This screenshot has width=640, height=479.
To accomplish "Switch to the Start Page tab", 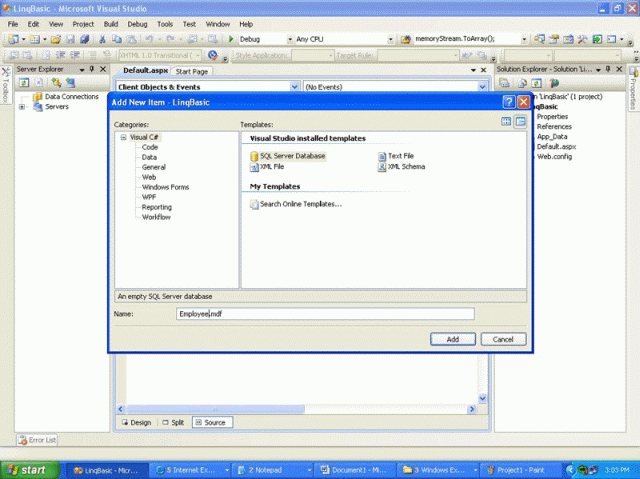I will 191,71.
